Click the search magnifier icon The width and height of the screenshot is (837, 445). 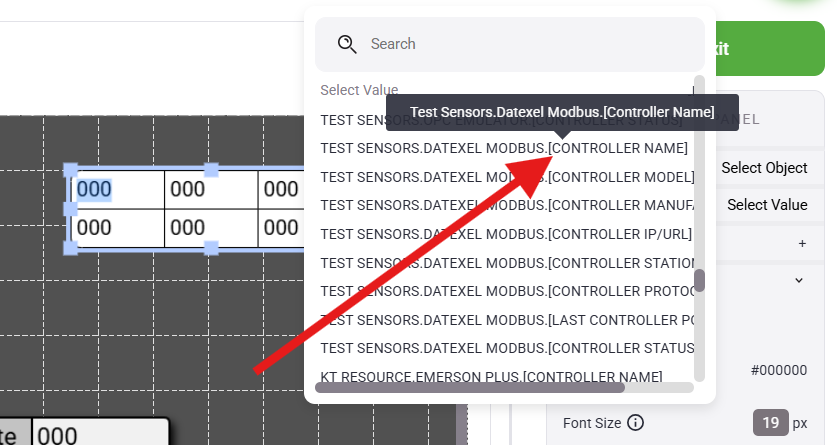click(x=347, y=44)
